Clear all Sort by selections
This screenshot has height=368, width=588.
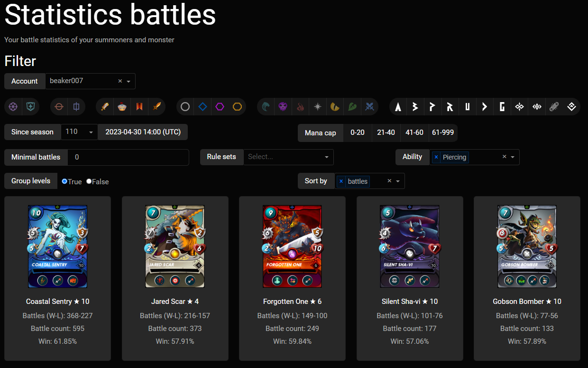tap(389, 181)
